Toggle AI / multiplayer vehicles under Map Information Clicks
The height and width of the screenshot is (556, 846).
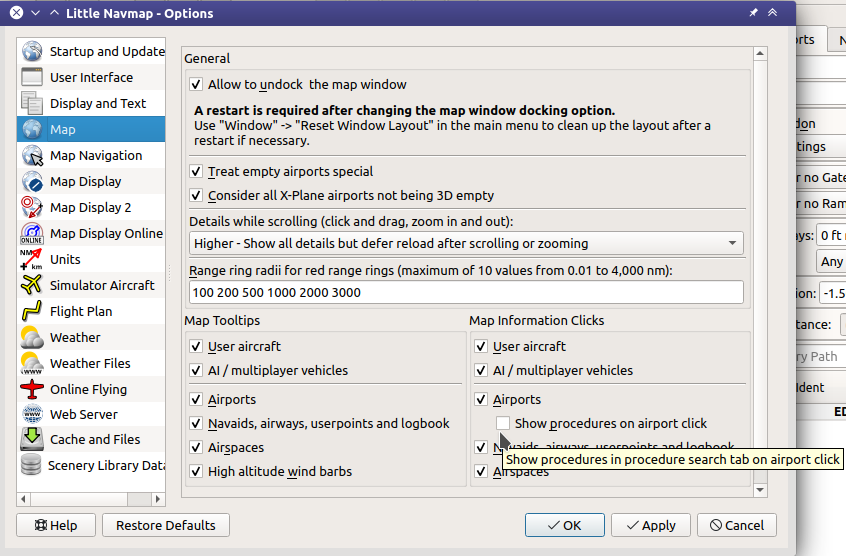pyautogui.click(x=481, y=370)
